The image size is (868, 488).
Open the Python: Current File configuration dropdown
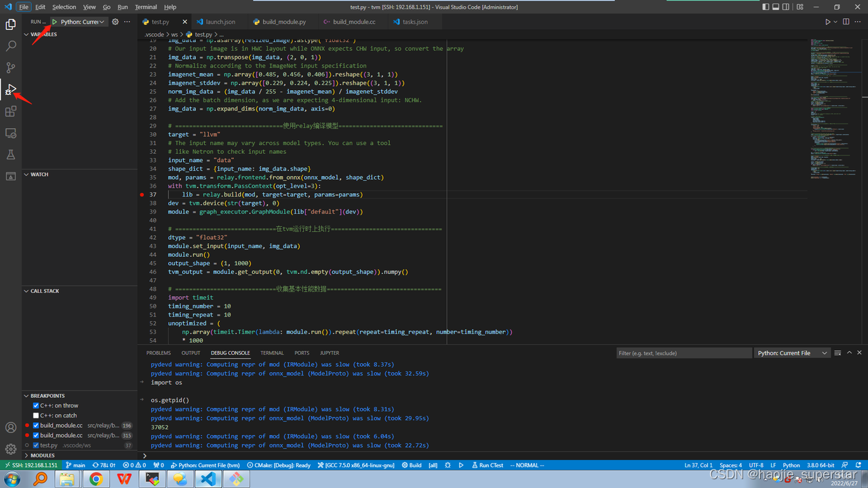(x=83, y=22)
